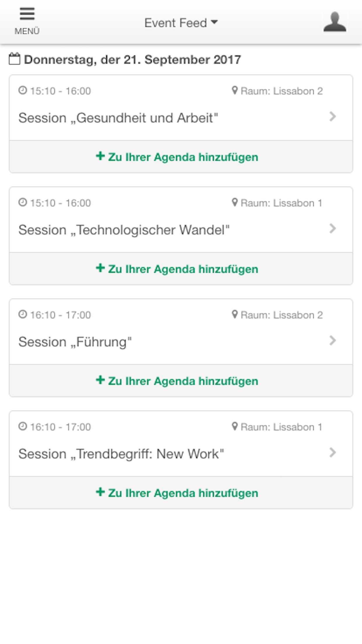This screenshot has width=362, height=644.
Task: Click the clock icon of Führung session
Action: point(23,314)
